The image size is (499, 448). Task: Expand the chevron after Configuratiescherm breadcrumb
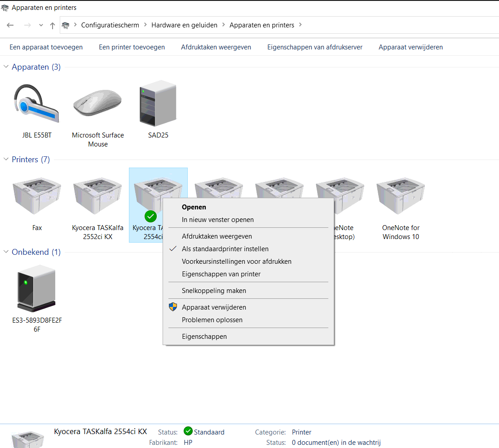tap(145, 25)
